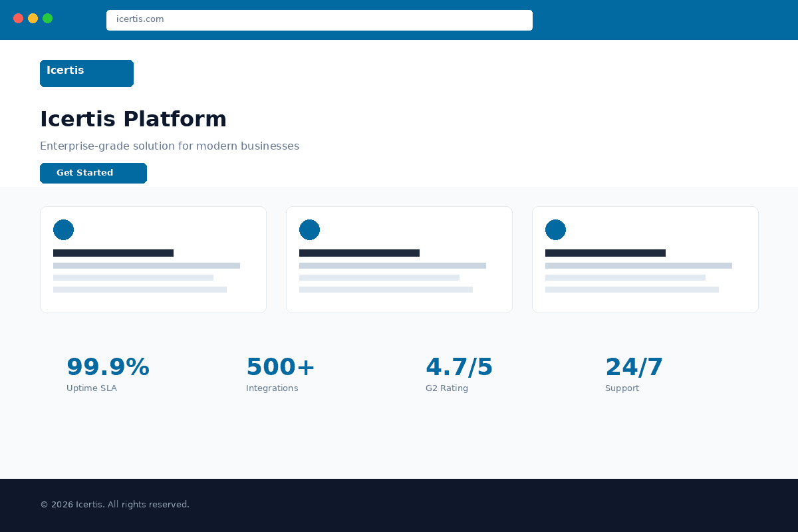Viewport: 798px width, 532px height.
Task: Select the "24/7" support value
Action: (x=634, y=367)
